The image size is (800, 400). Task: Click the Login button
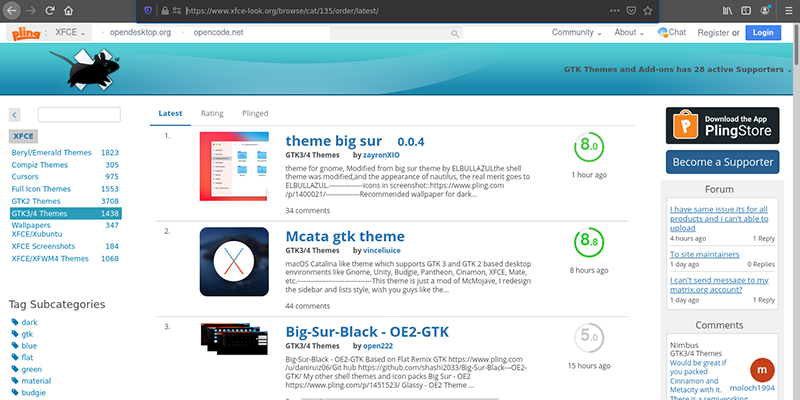coord(763,33)
